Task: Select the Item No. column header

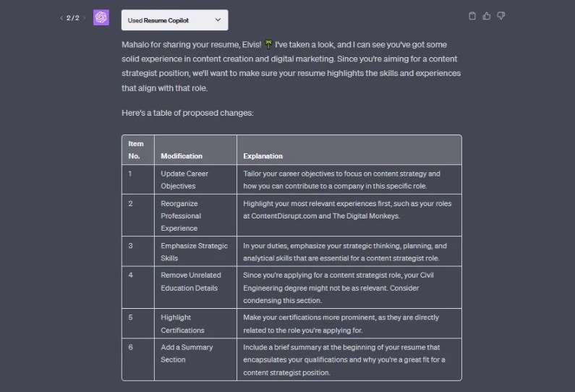Action: pos(136,150)
